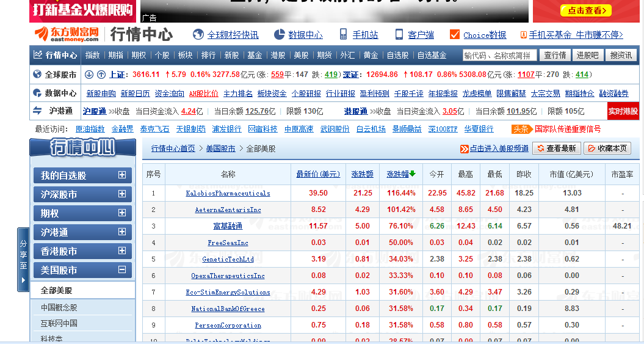Click the tablet icon beside 客户端
This screenshot has height=344, width=644.
click(399, 35)
